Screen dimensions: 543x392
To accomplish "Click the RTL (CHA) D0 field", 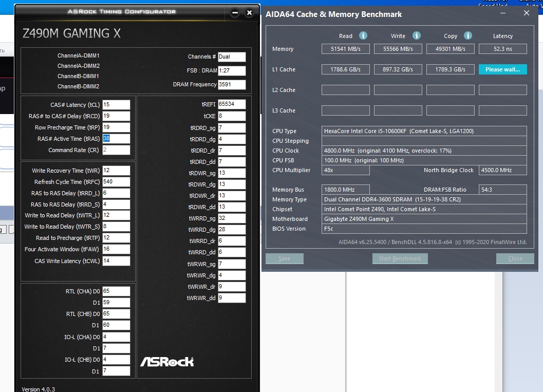I will click(x=116, y=291).
